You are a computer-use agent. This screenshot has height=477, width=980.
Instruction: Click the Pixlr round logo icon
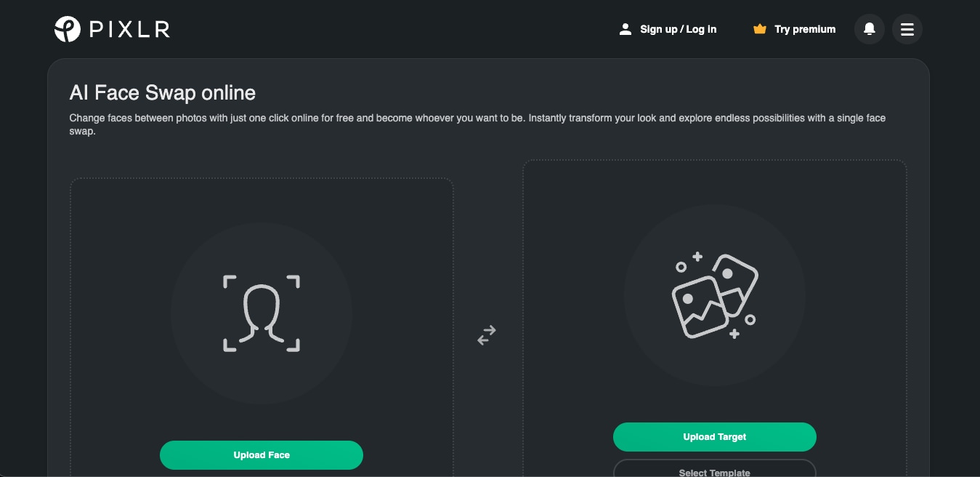tap(68, 29)
